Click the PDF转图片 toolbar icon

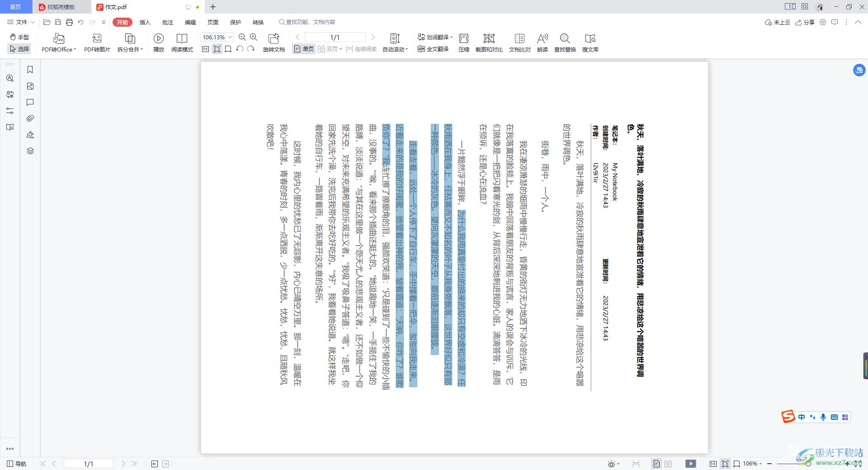(x=97, y=38)
